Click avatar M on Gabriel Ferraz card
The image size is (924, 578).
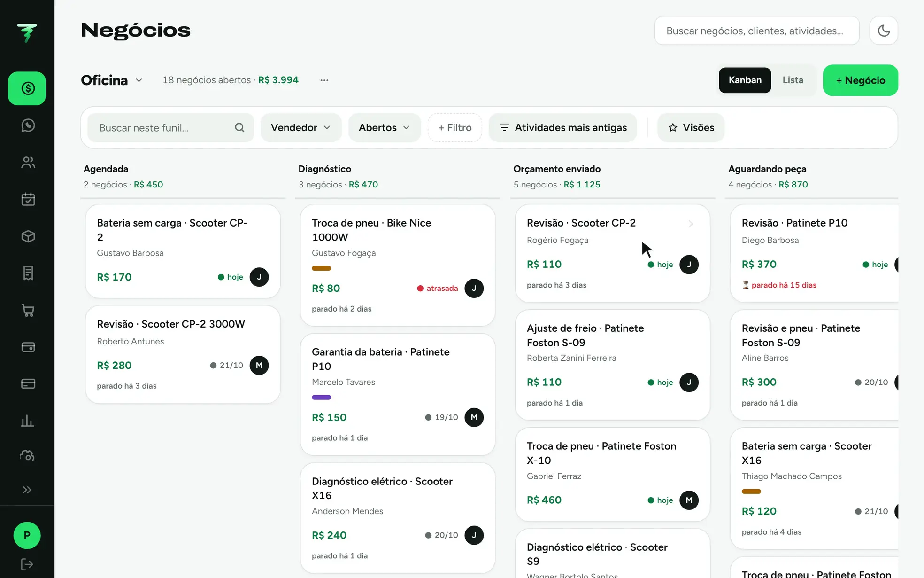[689, 500]
